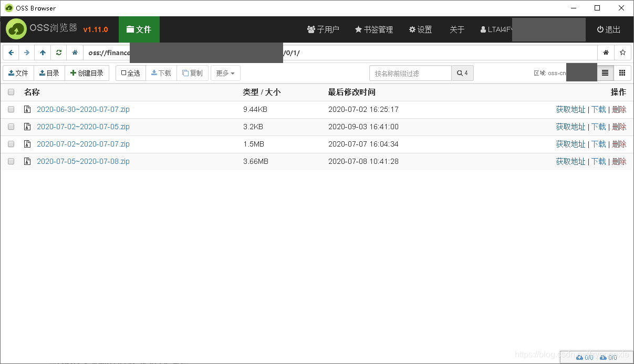Viewport: 634px width, 364px height.
Task: Switch to the 文件 tab
Action: 139,29
